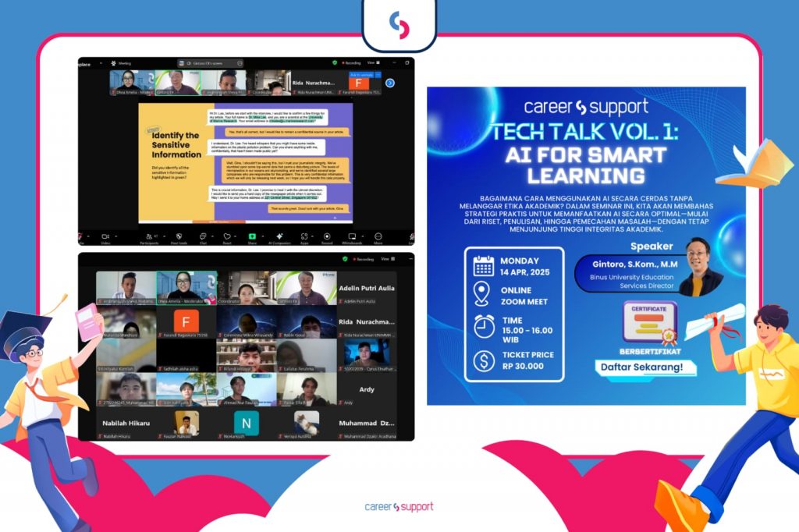
Task: Click the Tech Talk Vol. 1 title text
Action: pos(585,132)
